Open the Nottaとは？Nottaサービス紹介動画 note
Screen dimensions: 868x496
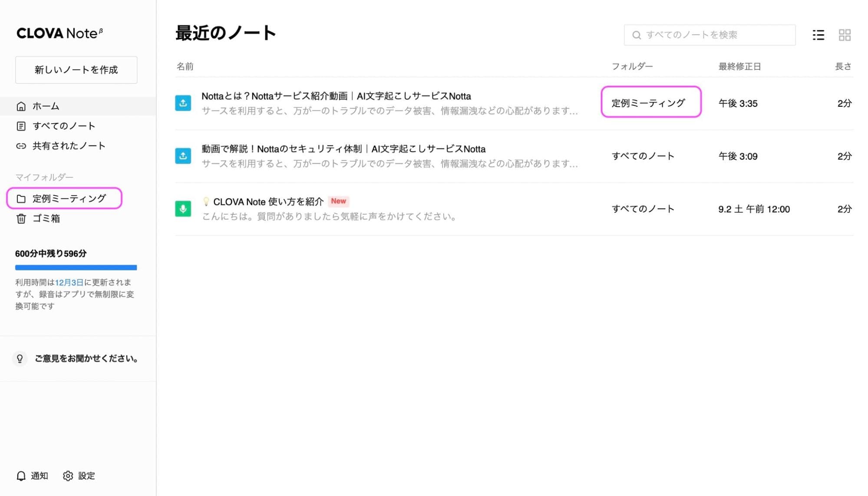(336, 96)
